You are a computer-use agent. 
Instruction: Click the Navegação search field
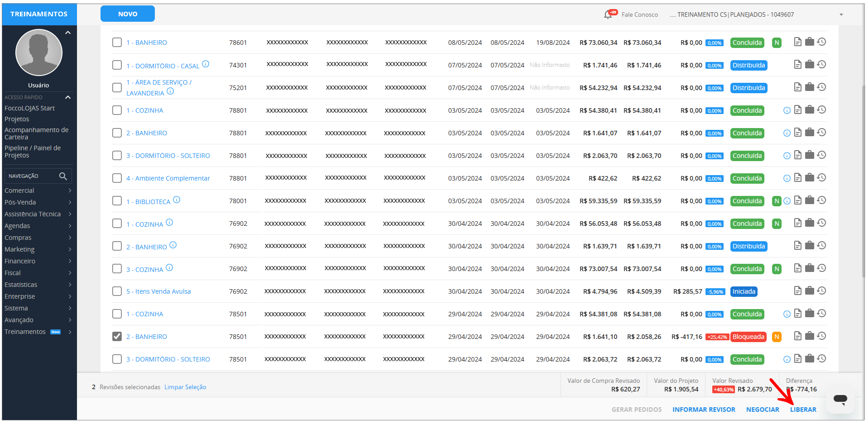coord(38,176)
